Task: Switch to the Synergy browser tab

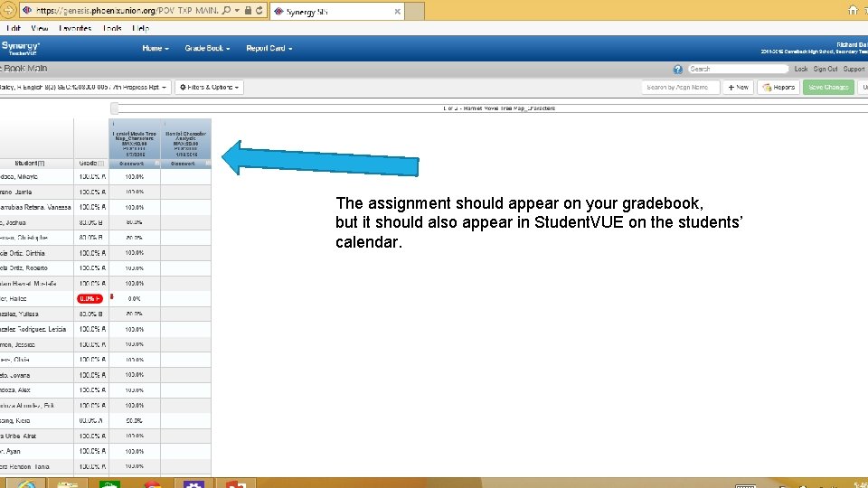Action: point(336,12)
